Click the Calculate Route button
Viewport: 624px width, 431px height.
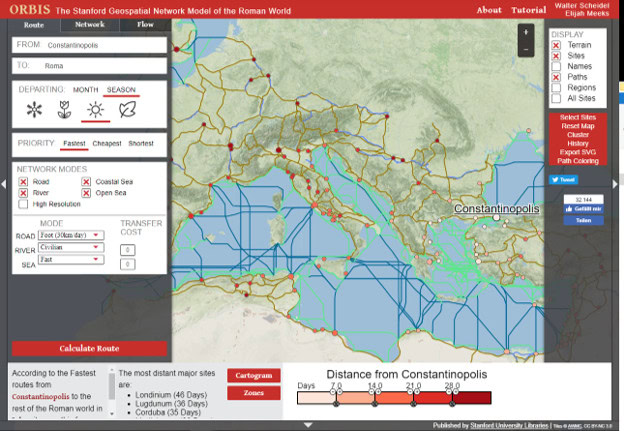click(89, 348)
